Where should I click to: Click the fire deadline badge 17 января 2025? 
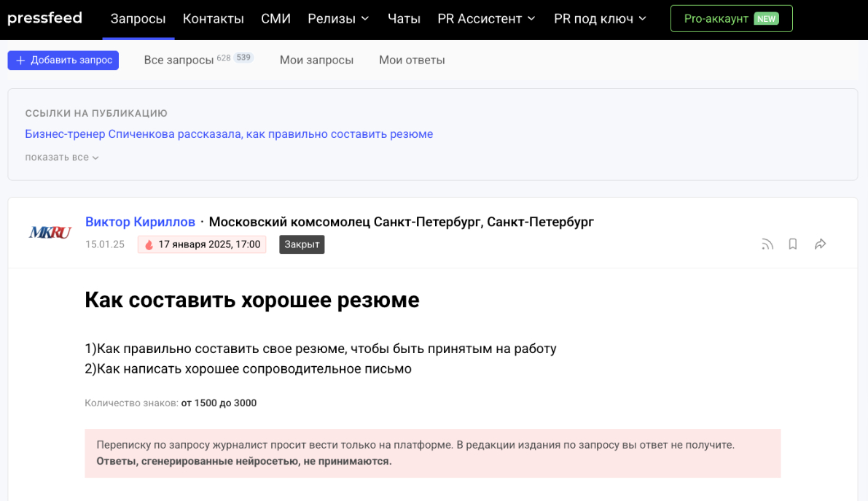(x=202, y=244)
